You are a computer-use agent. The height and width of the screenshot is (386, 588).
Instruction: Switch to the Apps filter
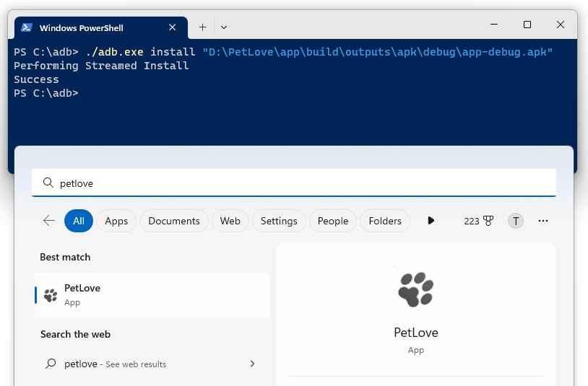point(116,221)
